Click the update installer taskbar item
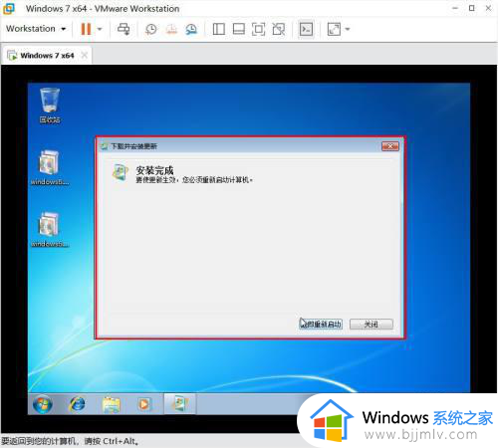 pos(180,404)
